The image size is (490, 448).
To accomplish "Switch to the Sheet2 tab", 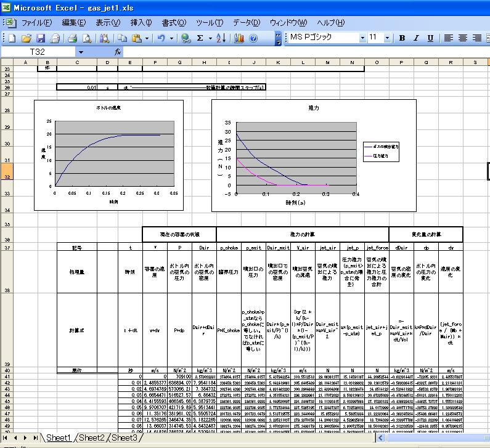I will (91, 438).
